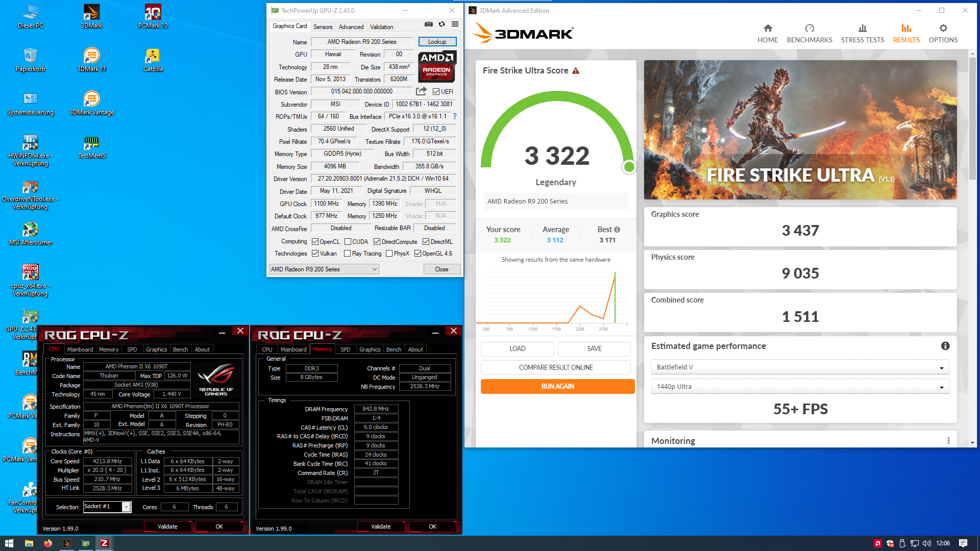Open OverdriveNTool desktop shortcut
Viewport: 980px width, 551px height.
(x=30, y=194)
